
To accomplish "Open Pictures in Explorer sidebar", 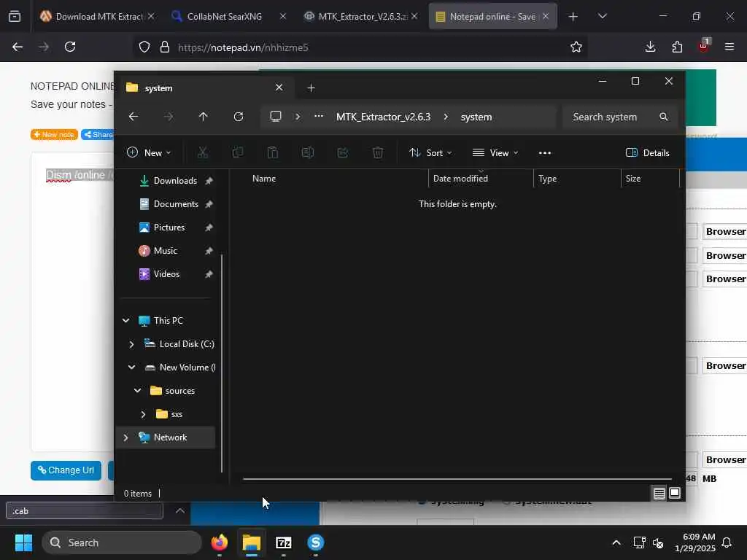I will point(169,227).
